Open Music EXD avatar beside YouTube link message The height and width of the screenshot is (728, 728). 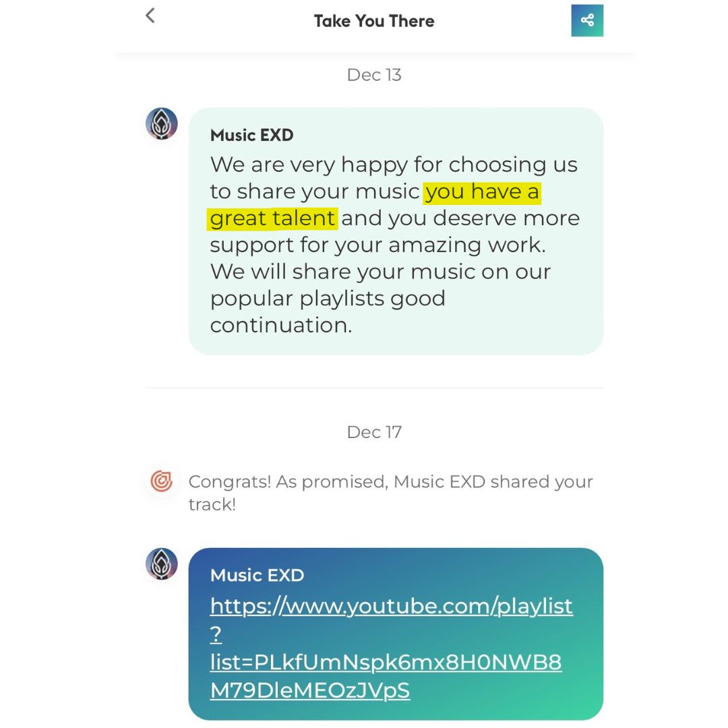point(162,564)
